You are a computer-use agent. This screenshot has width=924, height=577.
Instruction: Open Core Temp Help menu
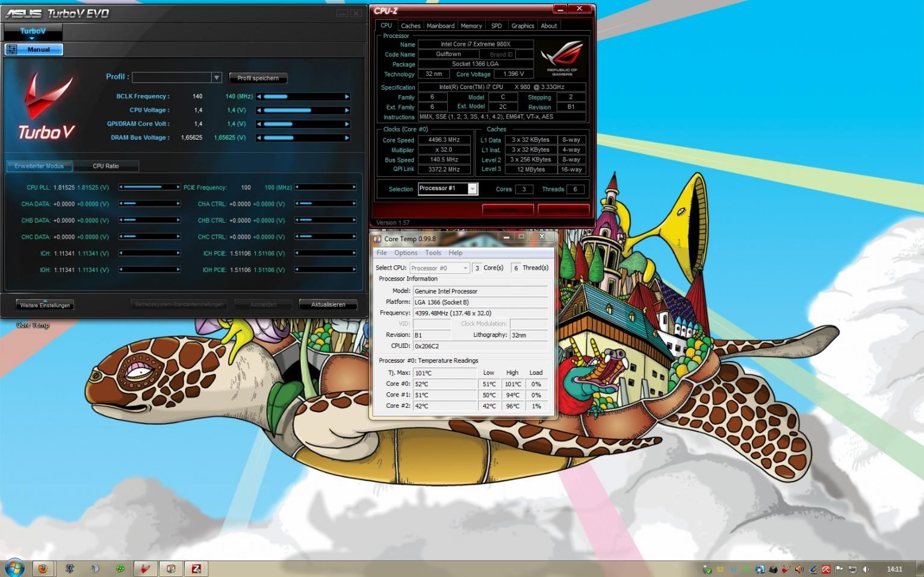[x=456, y=253]
